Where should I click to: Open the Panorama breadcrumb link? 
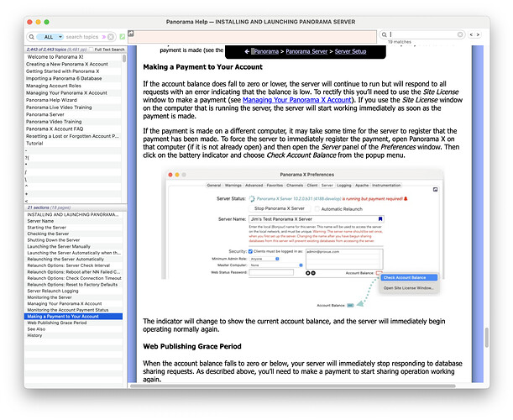pyautogui.click(x=266, y=51)
